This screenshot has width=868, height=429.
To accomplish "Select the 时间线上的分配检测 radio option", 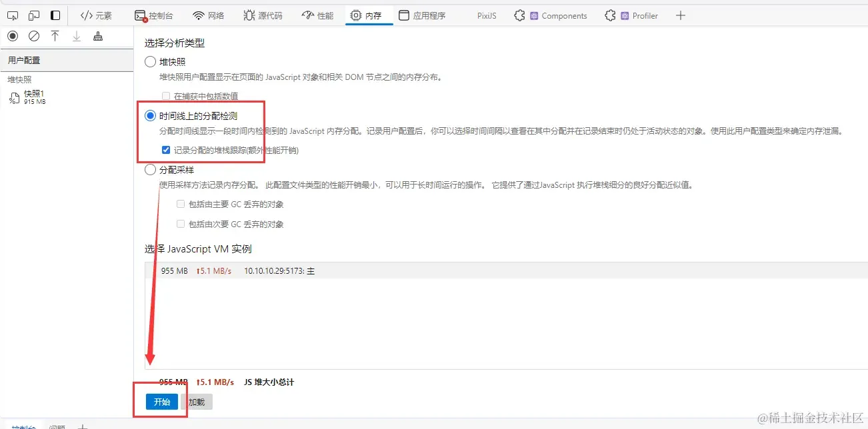I will [x=151, y=115].
